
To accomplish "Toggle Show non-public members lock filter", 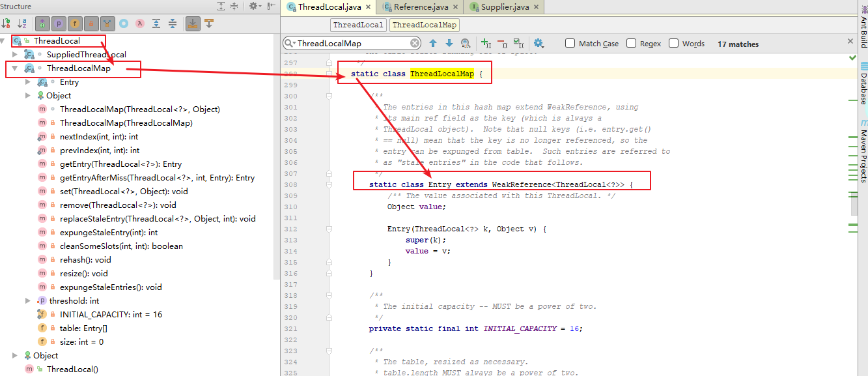I will tap(91, 23).
